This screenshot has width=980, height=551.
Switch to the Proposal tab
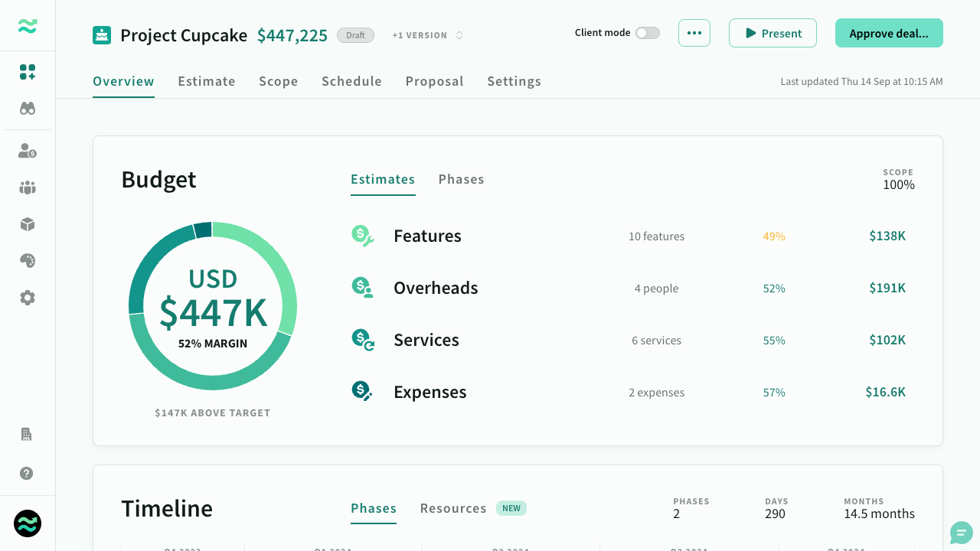tap(435, 81)
